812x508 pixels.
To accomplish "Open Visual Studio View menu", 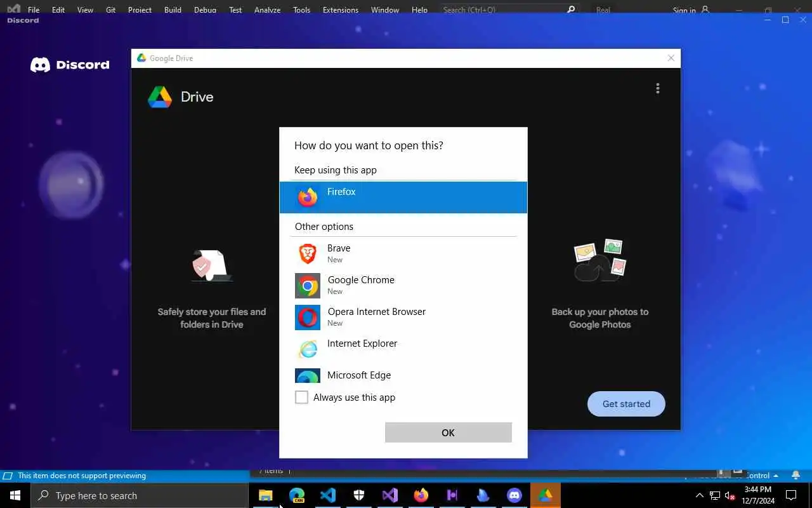I will coord(85,10).
